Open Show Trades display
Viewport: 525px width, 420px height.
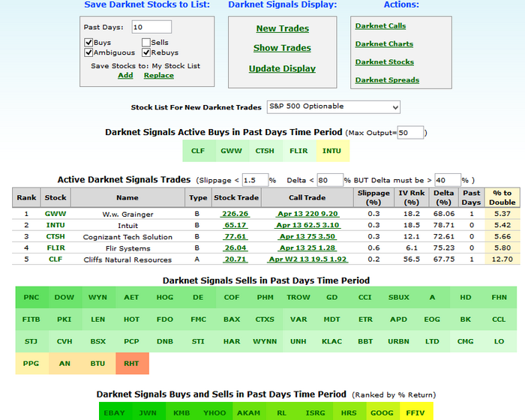pyautogui.click(x=282, y=48)
